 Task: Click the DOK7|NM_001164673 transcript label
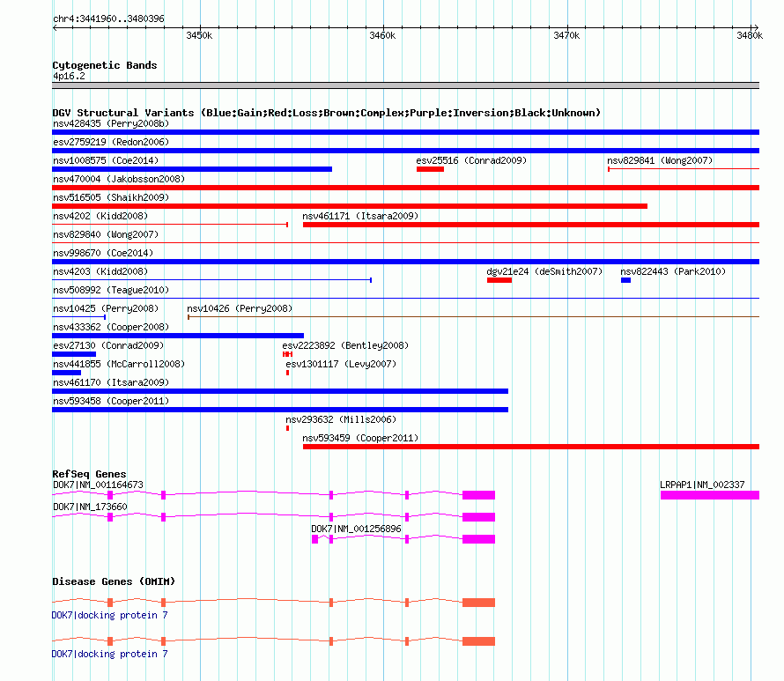coord(98,485)
